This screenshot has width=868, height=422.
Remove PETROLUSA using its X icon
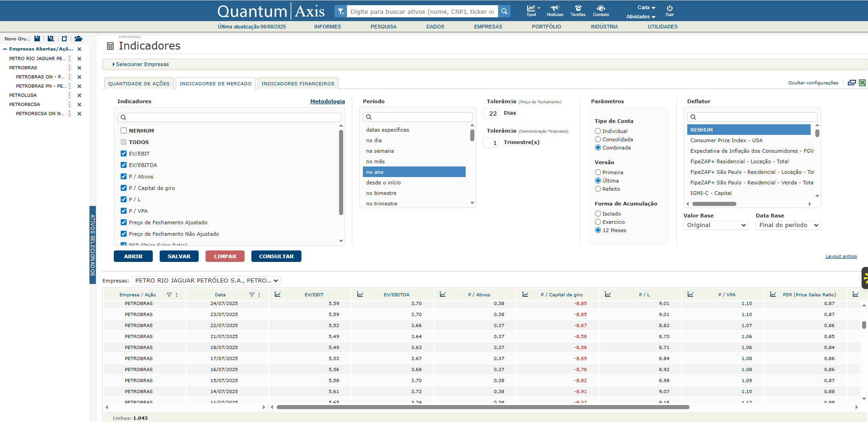tap(79, 95)
